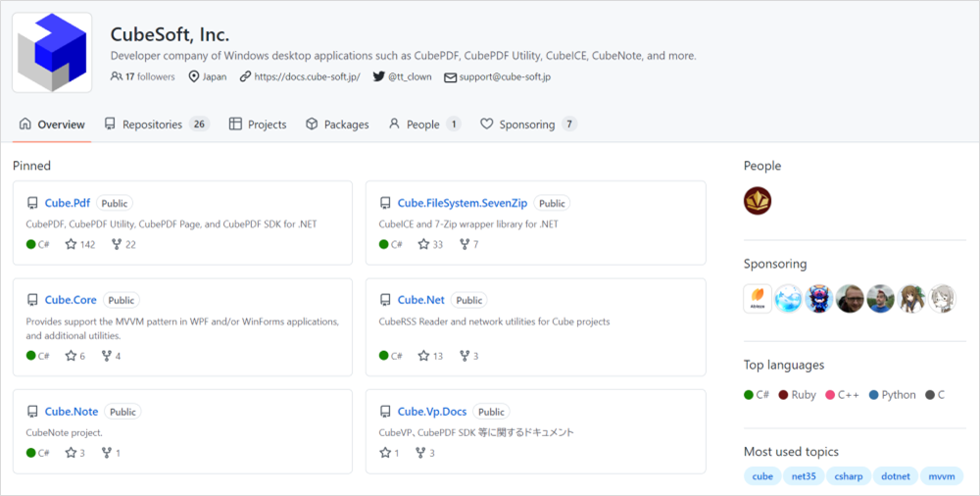
Task: Click the 26 repositories counter badge
Action: [x=199, y=124]
